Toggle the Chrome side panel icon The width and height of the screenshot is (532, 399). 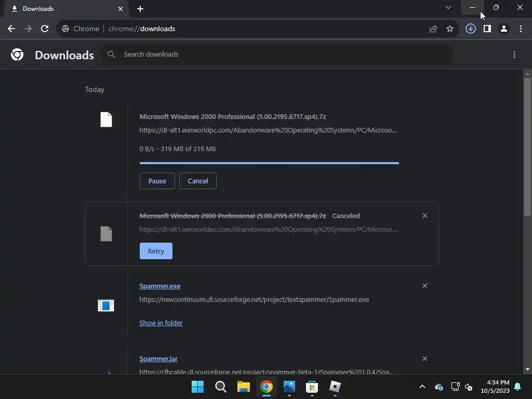[487, 29]
